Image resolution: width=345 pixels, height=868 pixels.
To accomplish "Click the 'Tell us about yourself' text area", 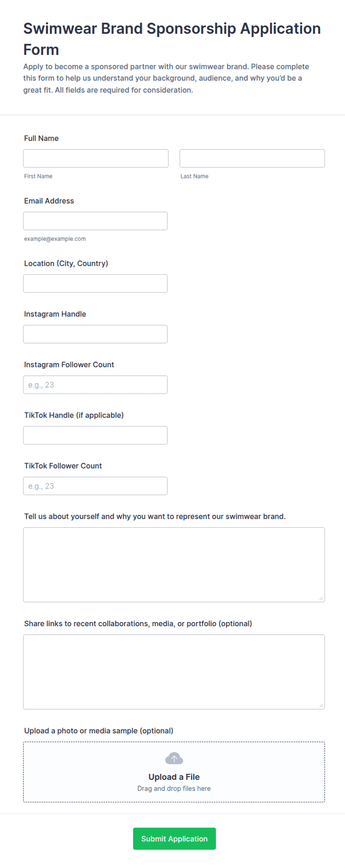I will click(x=174, y=565).
